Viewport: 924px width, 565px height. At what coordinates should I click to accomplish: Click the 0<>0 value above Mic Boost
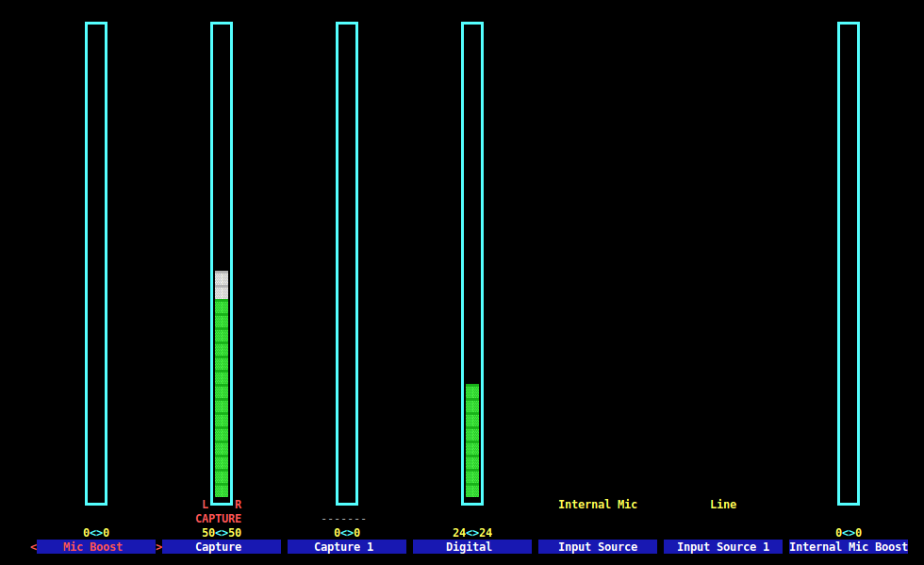click(96, 533)
